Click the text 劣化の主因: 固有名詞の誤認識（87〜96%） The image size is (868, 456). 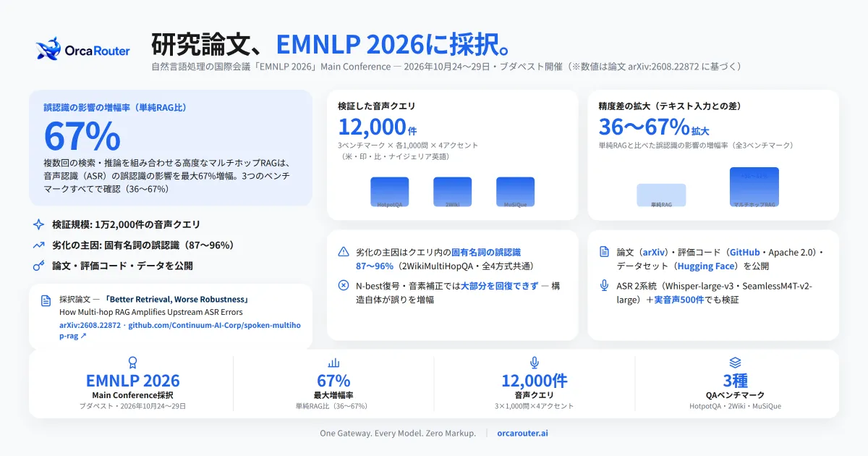(x=142, y=245)
